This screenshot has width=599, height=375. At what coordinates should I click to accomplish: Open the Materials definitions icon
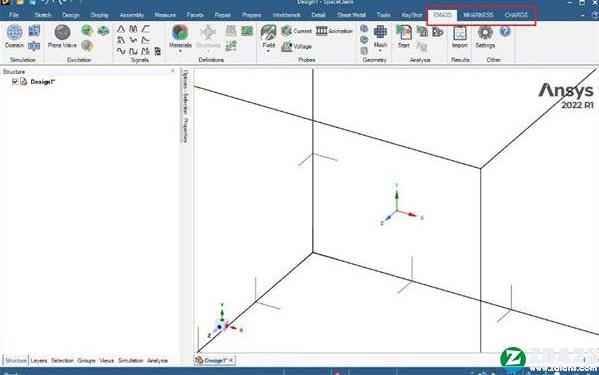point(180,32)
